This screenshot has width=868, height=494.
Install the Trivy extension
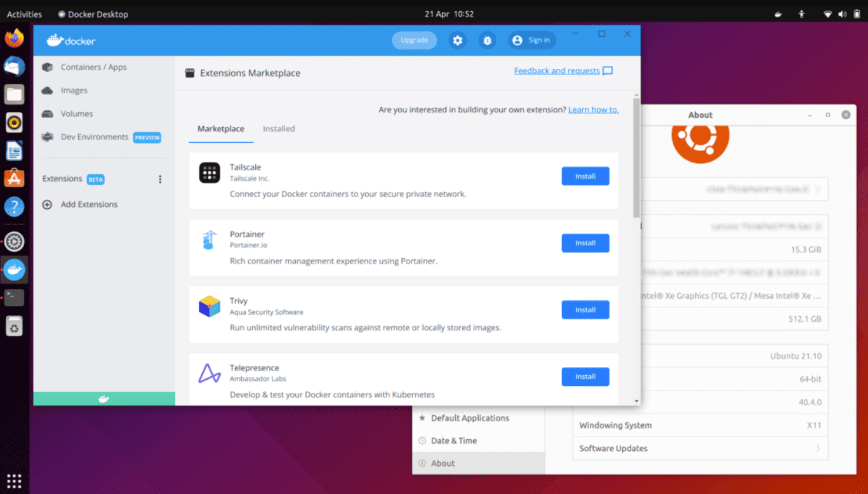(x=585, y=310)
